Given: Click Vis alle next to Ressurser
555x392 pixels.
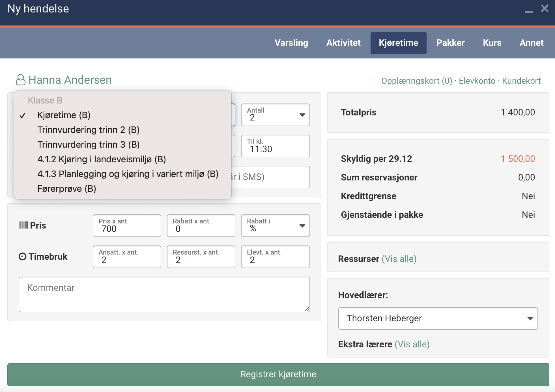Looking at the screenshot, I should click(399, 259).
